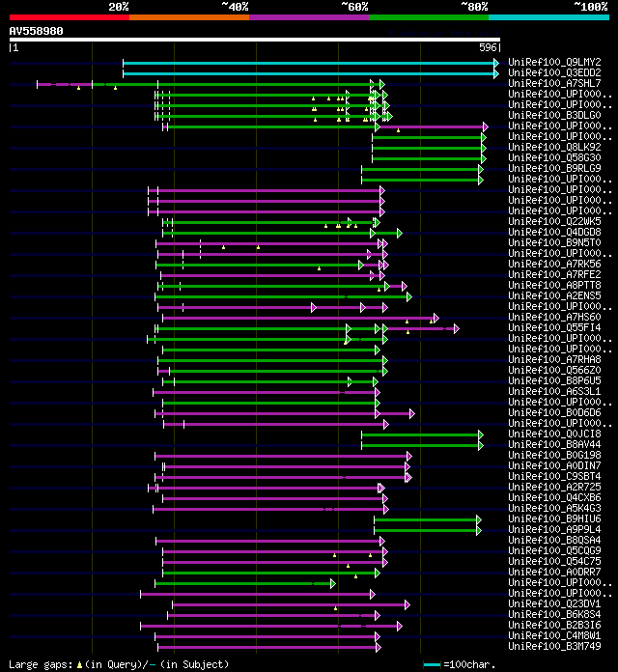Select the UniRef100_A0DRR7 label
This screenshot has height=672, width=618.
tap(554, 572)
